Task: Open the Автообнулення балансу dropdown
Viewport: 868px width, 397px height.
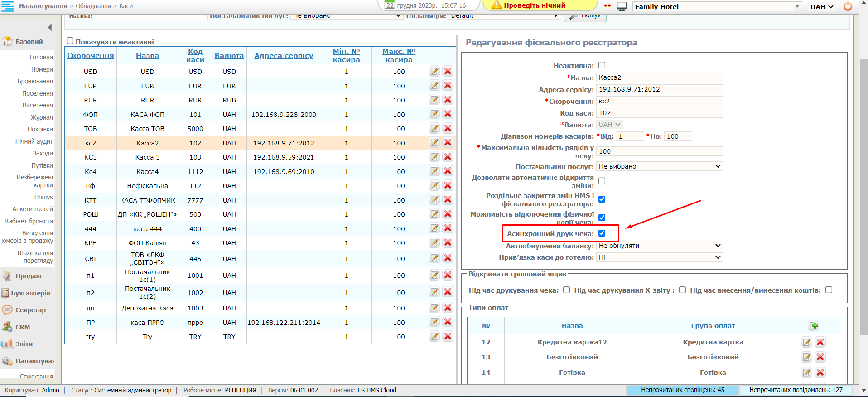Action: (x=659, y=246)
